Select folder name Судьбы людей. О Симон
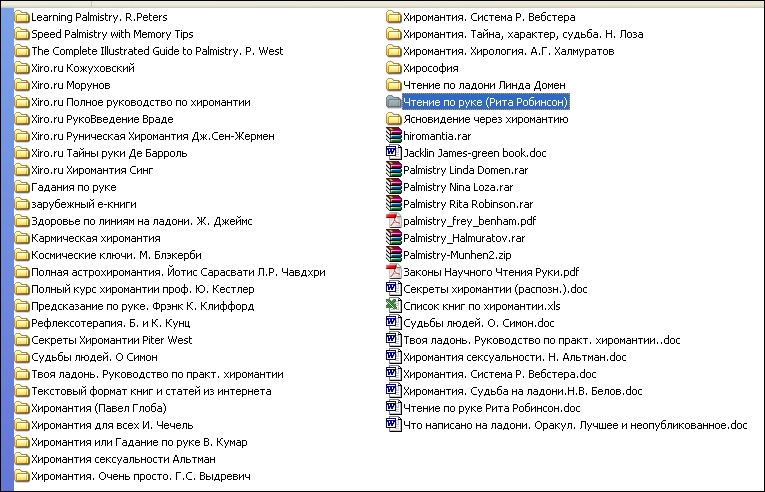The image size is (765, 492). click(x=95, y=357)
